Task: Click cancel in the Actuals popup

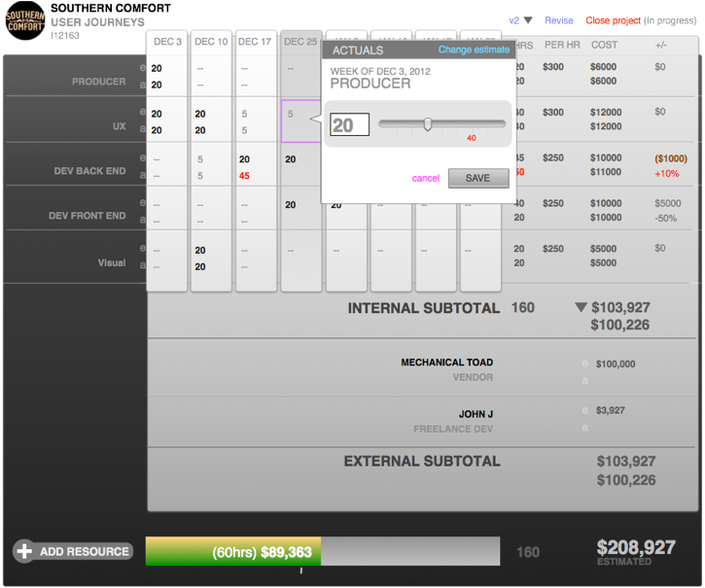Action: [x=425, y=178]
